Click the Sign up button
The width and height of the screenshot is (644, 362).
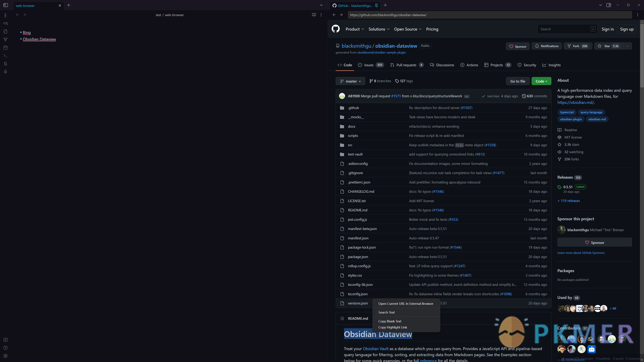click(627, 29)
